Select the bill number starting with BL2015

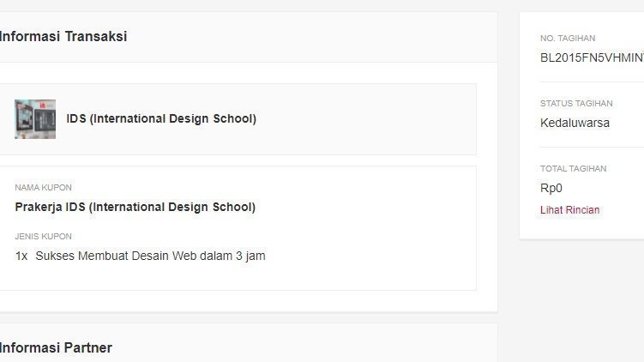click(591, 57)
